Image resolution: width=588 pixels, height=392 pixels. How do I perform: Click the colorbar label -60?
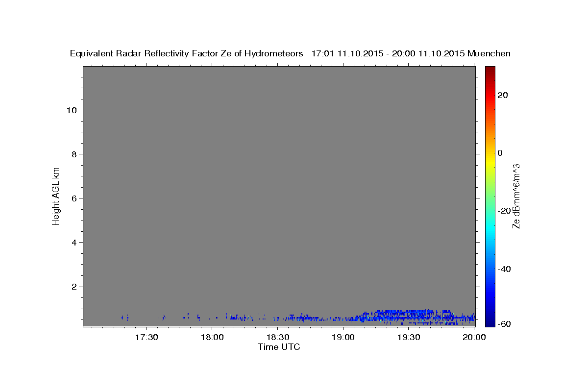click(x=504, y=324)
